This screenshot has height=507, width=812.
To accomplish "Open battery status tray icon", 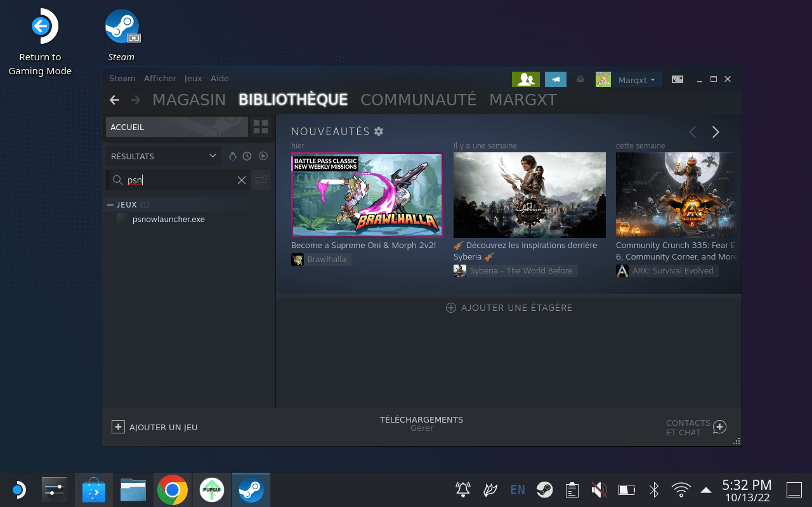I will pyautogui.click(x=627, y=490).
